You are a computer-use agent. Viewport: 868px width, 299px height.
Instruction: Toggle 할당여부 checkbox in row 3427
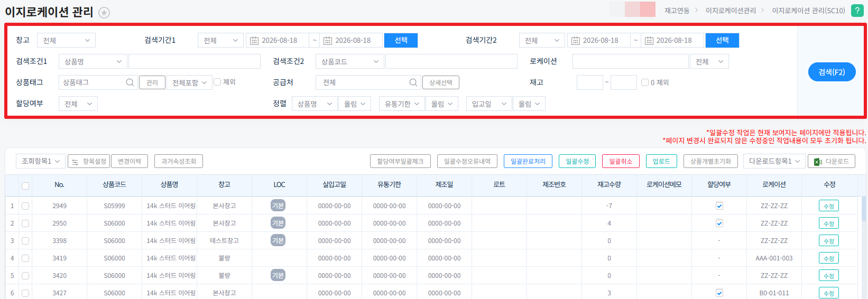719,293
